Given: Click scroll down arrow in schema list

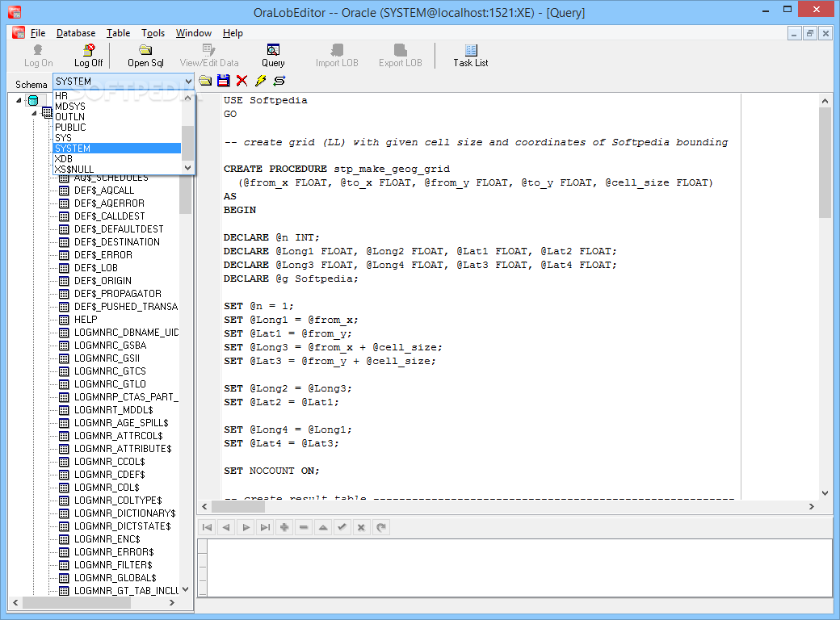Looking at the screenshot, I should coord(187,168).
